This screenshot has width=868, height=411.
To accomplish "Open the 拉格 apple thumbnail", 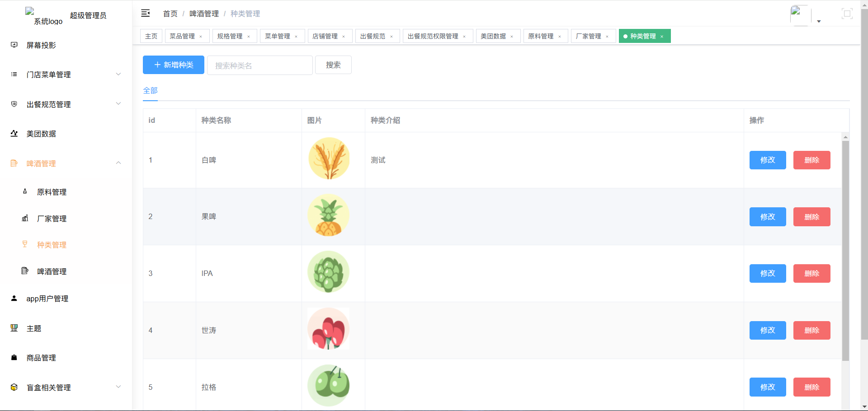I will [329, 386].
